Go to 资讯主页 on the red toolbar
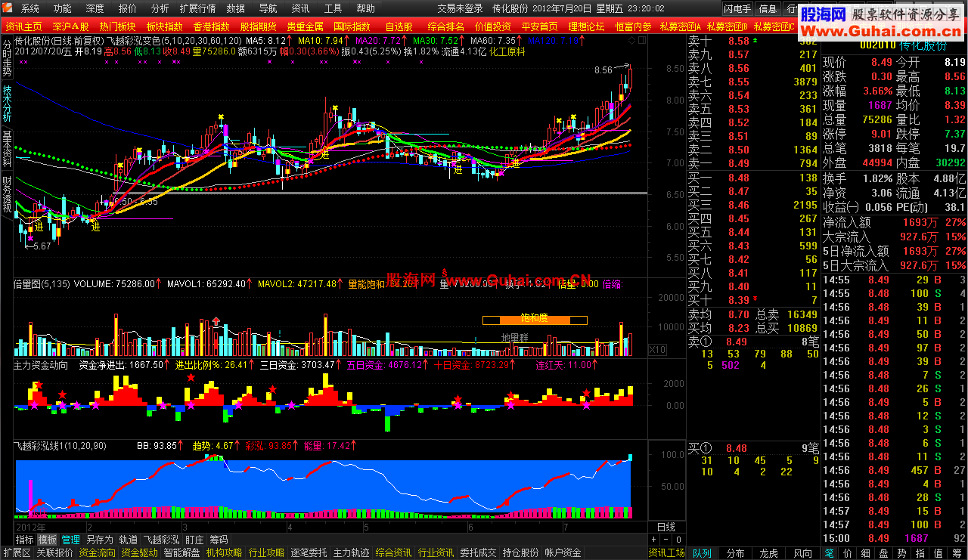Viewport: 968px width, 560px height. click(23, 26)
